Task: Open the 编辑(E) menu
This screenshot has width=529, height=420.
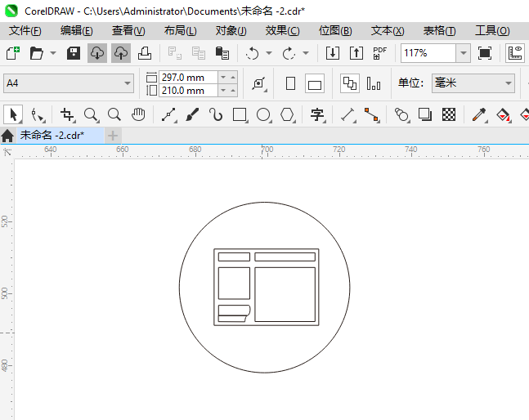Action: [77, 31]
